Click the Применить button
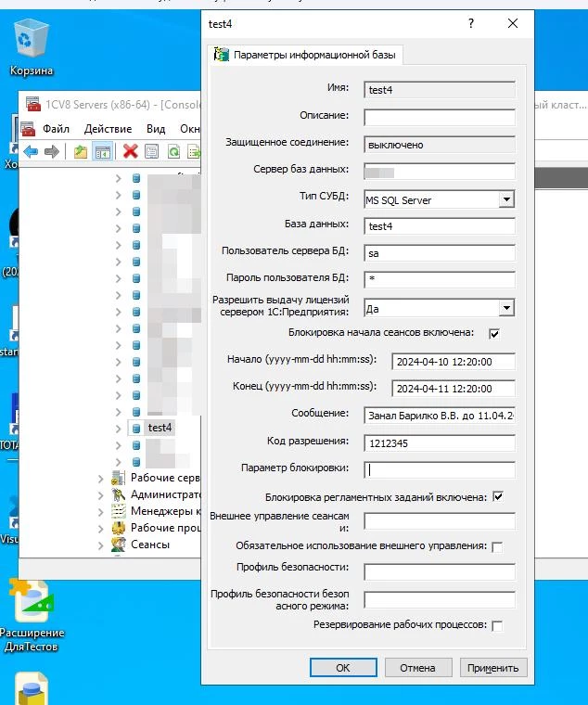 [493, 667]
